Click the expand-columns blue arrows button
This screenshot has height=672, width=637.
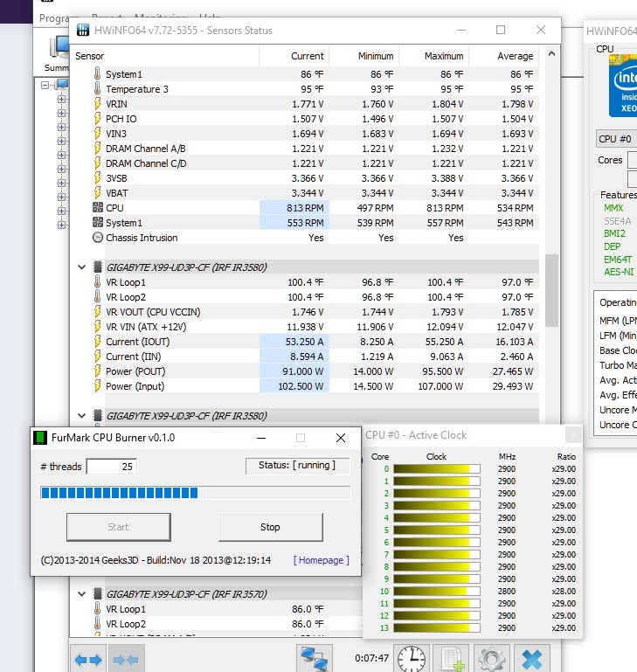(88, 659)
